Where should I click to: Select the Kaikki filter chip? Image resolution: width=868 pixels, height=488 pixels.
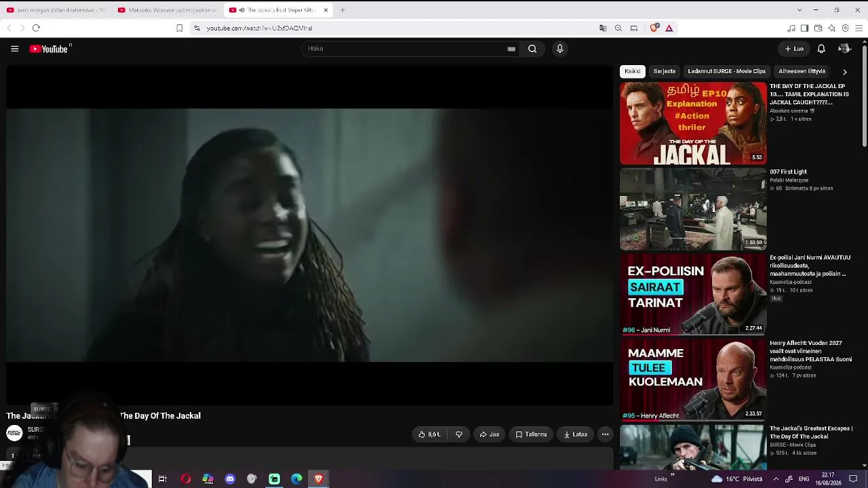pos(633,71)
